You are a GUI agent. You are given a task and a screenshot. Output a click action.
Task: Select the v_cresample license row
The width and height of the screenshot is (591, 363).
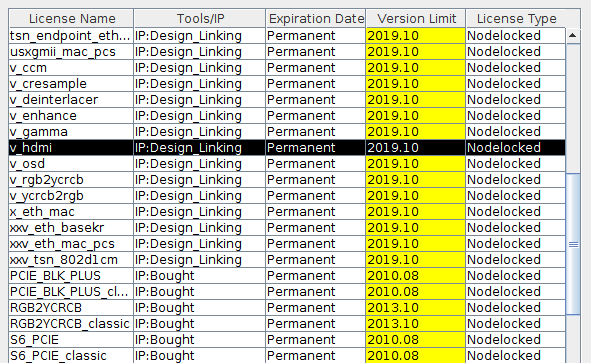(x=287, y=84)
